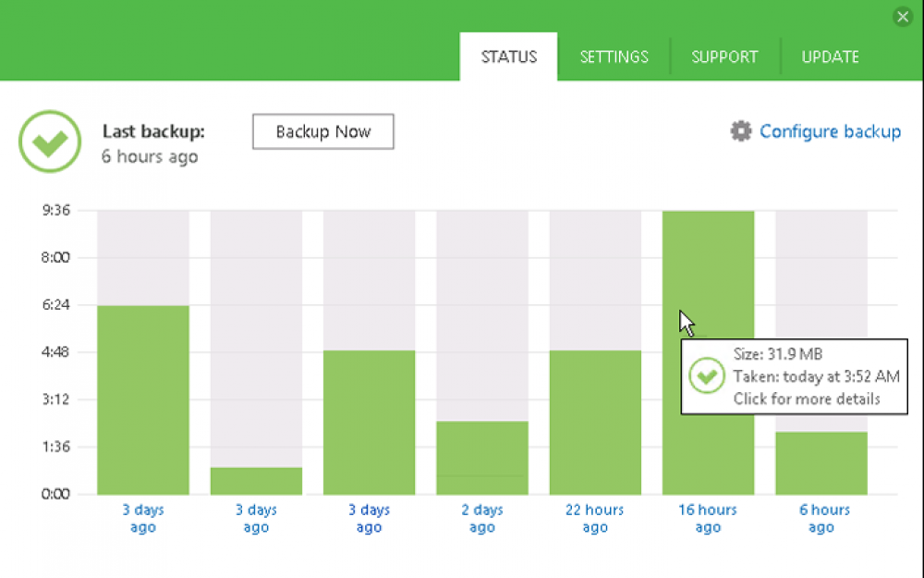The height and width of the screenshot is (578, 924).
Task: Select the 22 hours ago backup bar
Action: [595, 422]
